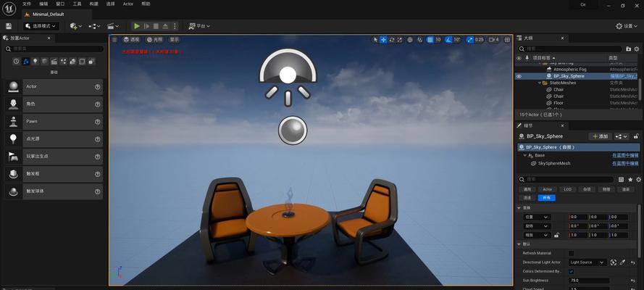Toggle the scale ratio lock
The height and width of the screenshot is (290, 644).
(556, 236)
